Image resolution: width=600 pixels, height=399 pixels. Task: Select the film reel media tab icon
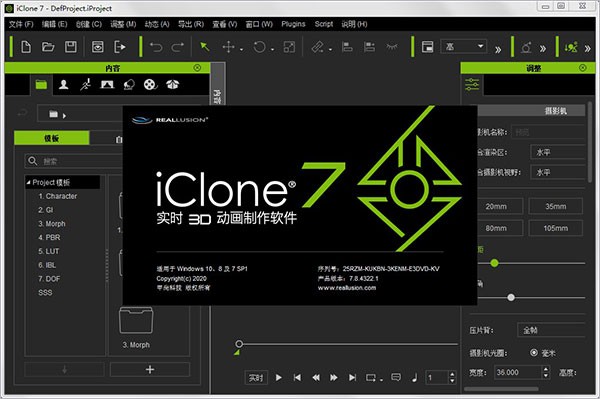tap(150, 85)
